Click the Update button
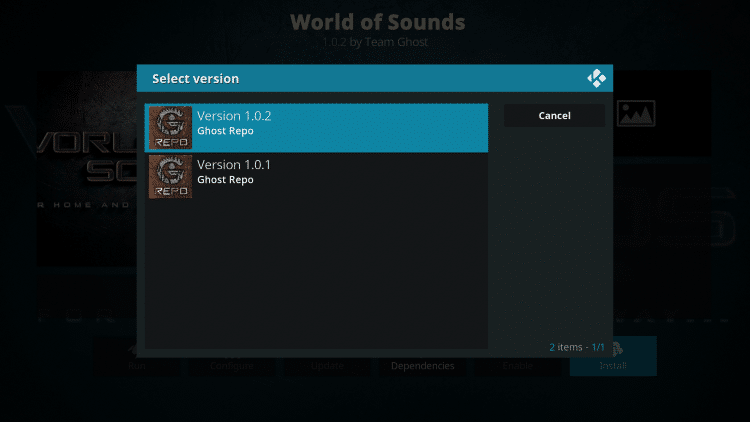This screenshot has height=422, width=750. click(x=327, y=366)
